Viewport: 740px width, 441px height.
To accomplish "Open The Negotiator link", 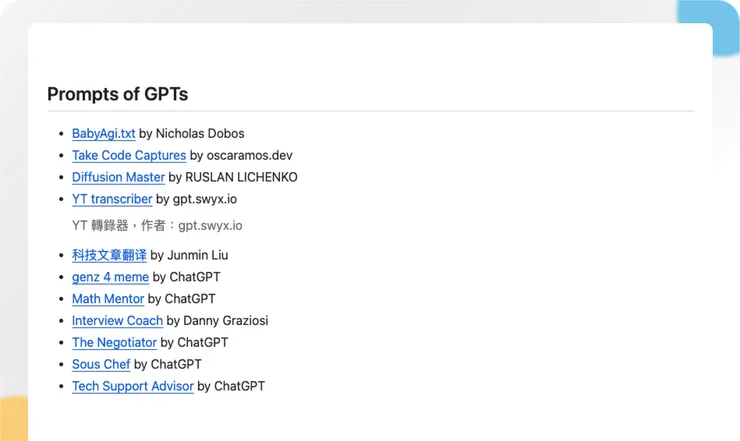I will pyautogui.click(x=114, y=342).
